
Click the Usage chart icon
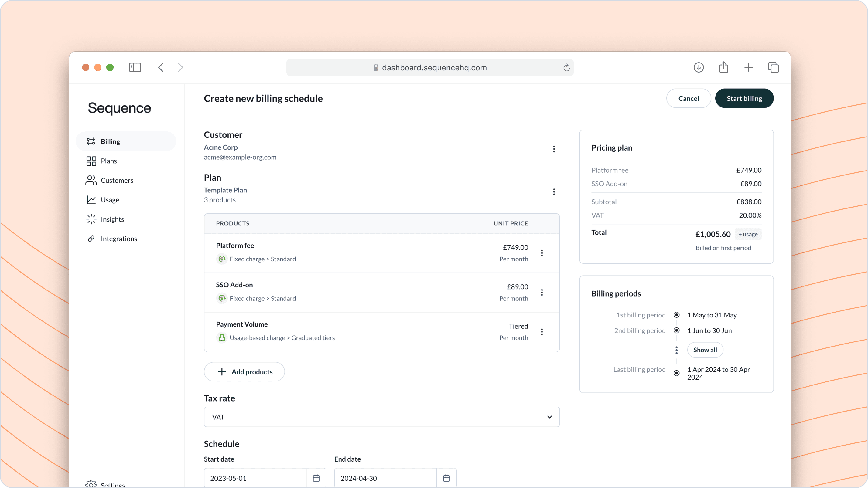click(x=91, y=200)
